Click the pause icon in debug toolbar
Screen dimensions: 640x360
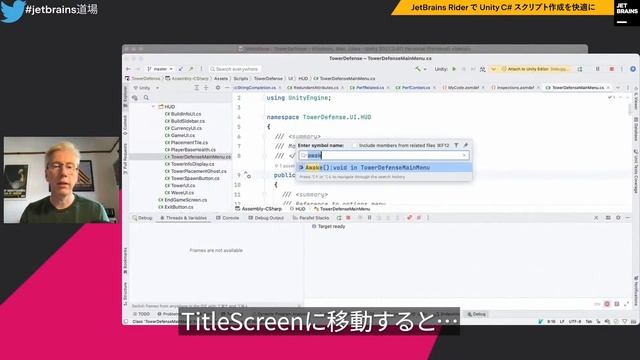click(x=369, y=218)
